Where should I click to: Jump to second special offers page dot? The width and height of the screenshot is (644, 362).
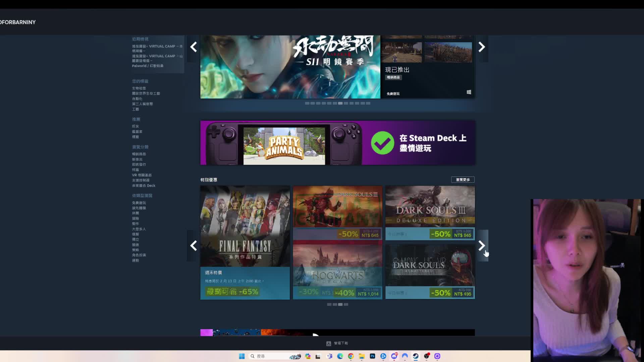335,304
